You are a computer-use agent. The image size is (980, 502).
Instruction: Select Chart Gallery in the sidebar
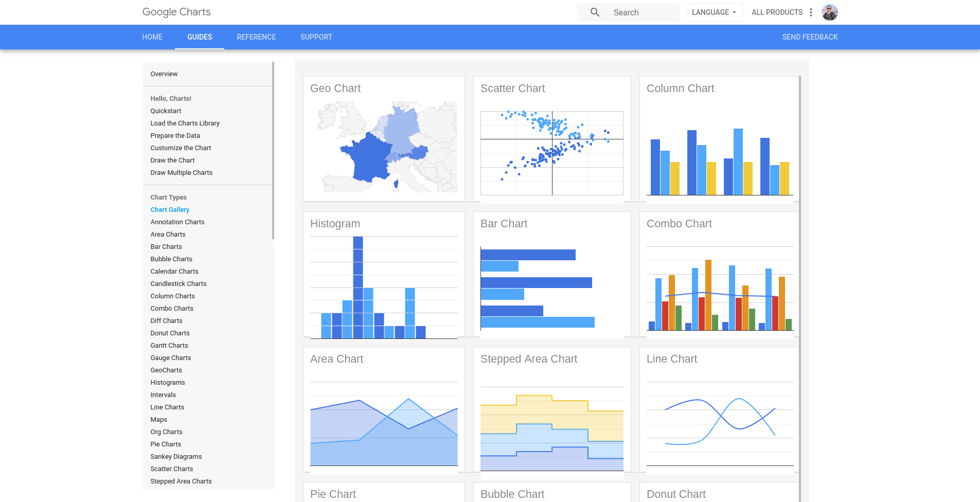[x=170, y=210]
